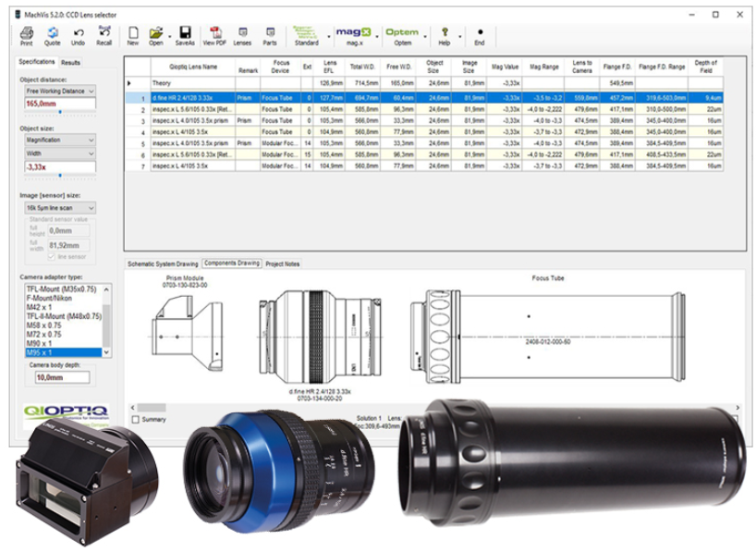Expand the 16k 5µm line scan dropdown

(x=60, y=208)
